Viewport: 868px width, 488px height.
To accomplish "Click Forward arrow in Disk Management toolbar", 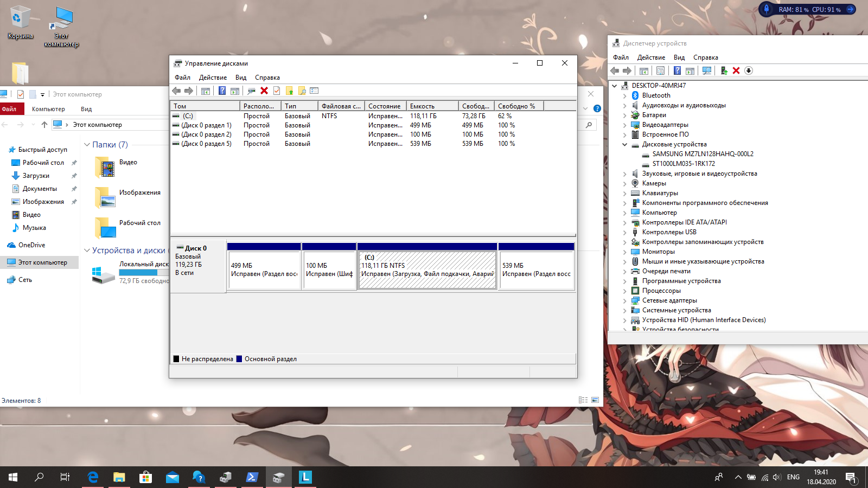I will [x=188, y=91].
